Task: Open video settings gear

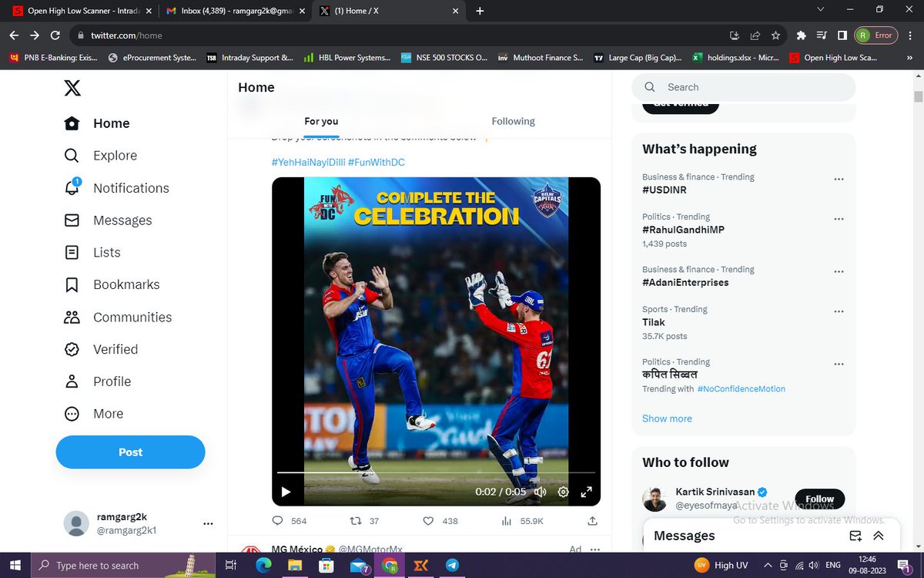Action: tap(563, 492)
